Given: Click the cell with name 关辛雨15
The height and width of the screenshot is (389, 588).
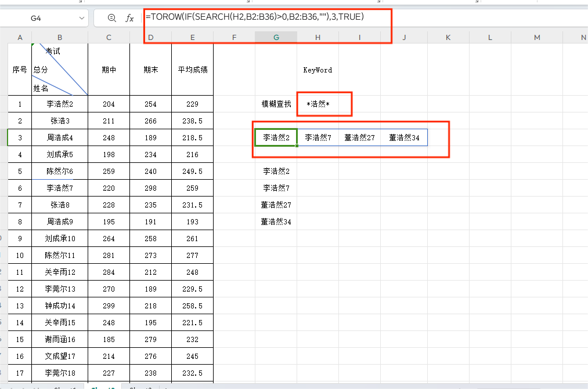Looking at the screenshot, I should click(x=60, y=323).
